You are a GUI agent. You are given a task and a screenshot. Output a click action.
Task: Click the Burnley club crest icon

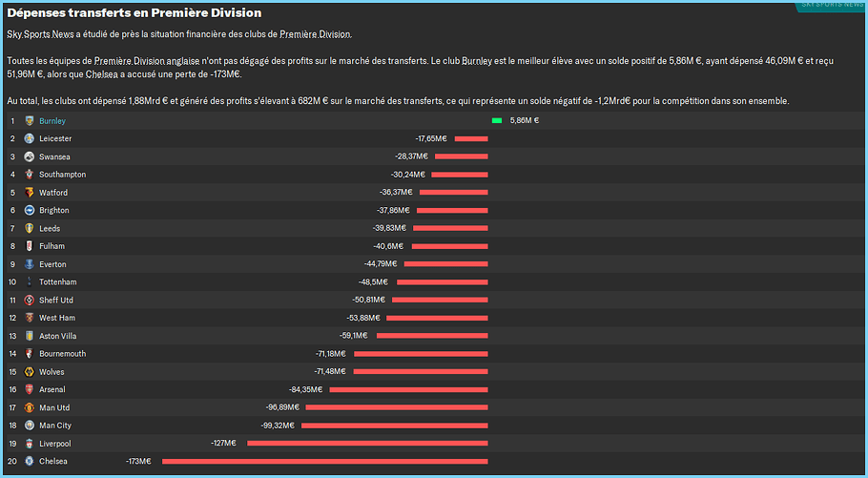tap(30, 121)
